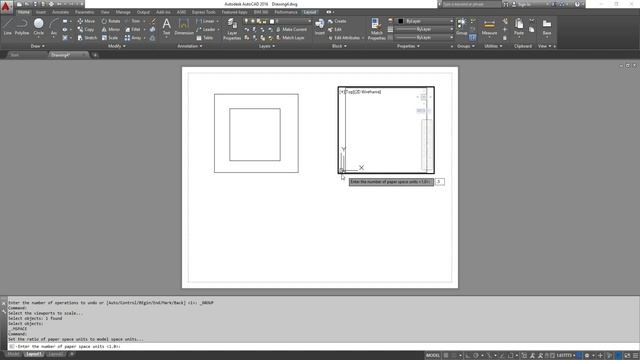Screen dimensions: 640x360
Task: Select the Line tool
Action: [x=7, y=27]
